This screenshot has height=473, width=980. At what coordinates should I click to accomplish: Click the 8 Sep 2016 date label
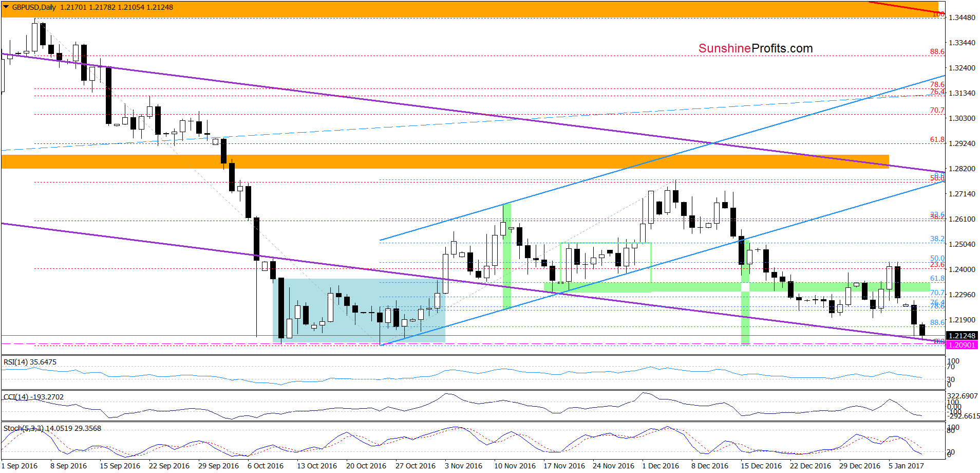pos(68,466)
